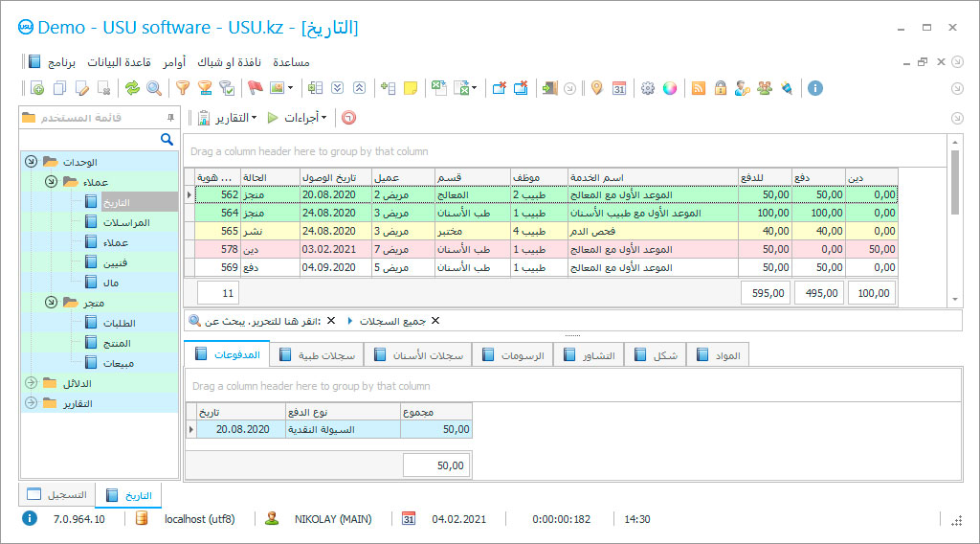Collapse the متجر folder node

(50, 303)
